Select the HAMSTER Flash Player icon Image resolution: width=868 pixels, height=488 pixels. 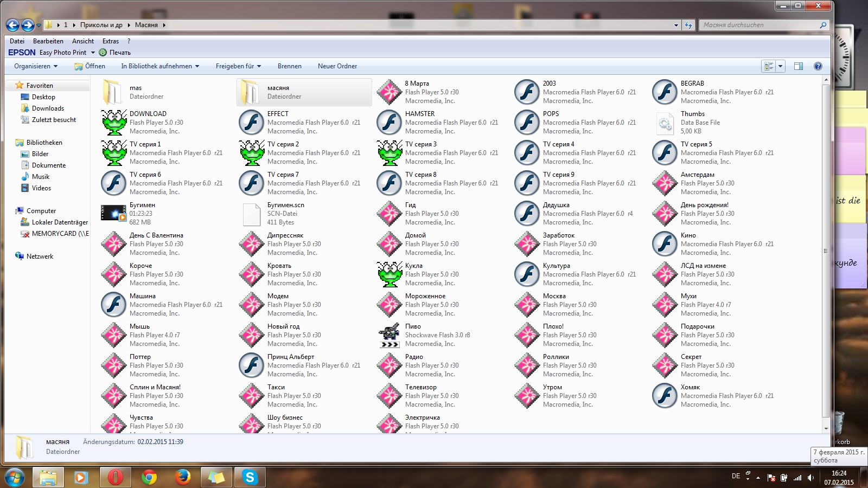390,123
